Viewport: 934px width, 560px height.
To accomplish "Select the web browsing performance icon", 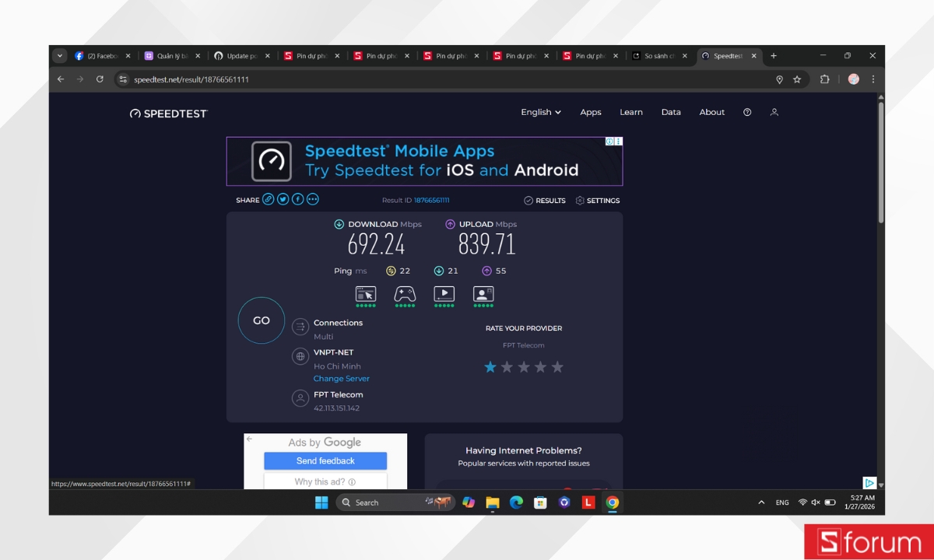I will 366,295.
